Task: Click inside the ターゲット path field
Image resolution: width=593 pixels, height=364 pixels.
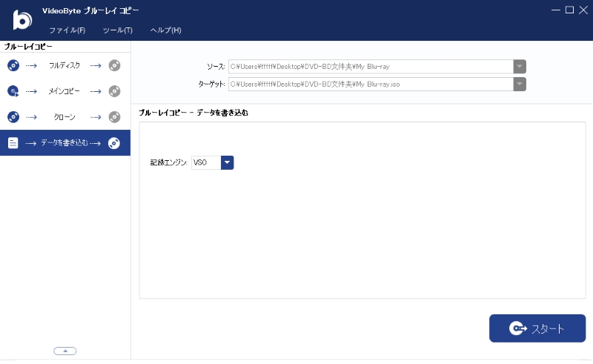Action: [371, 84]
